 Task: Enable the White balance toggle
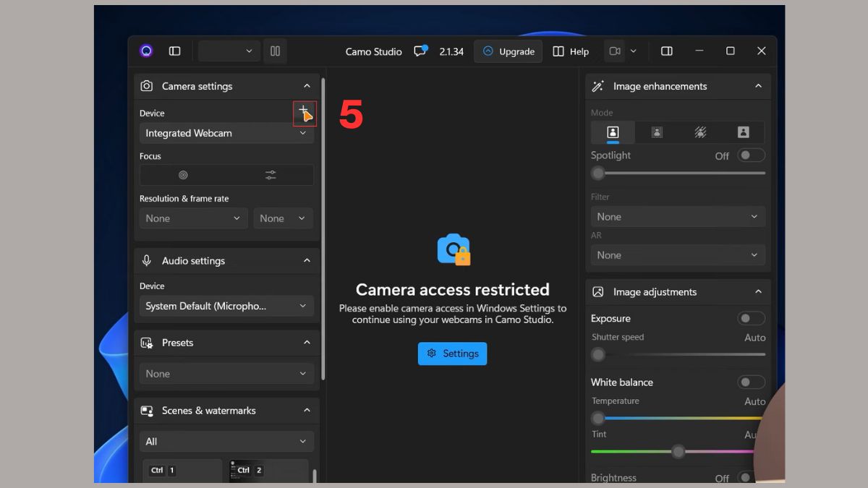click(x=751, y=382)
